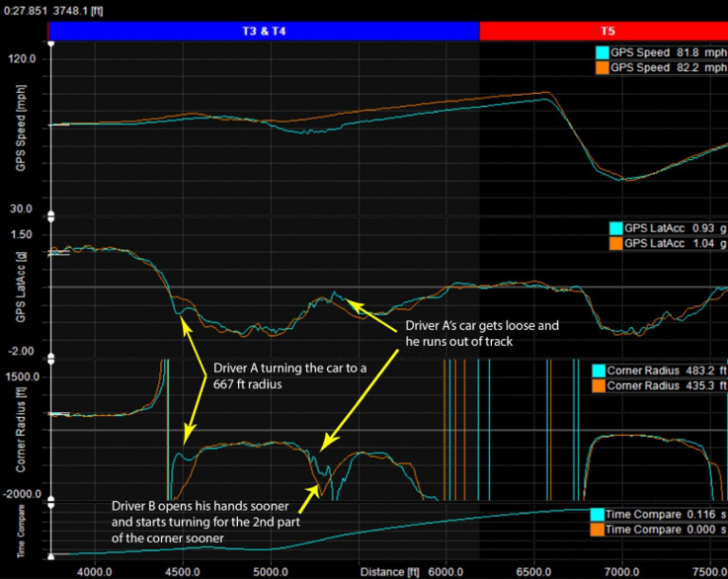The image size is (728, 579).
Task: Click the 1.50 LatAcc axis value
Action: click(x=22, y=234)
